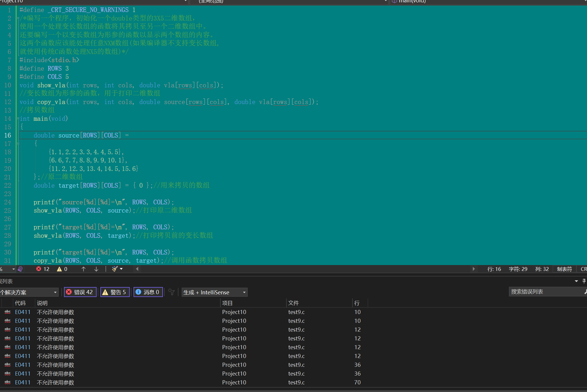Click the horizontal scrollbar right arrow
Image resolution: width=587 pixels, height=392 pixels.
click(473, 269)
